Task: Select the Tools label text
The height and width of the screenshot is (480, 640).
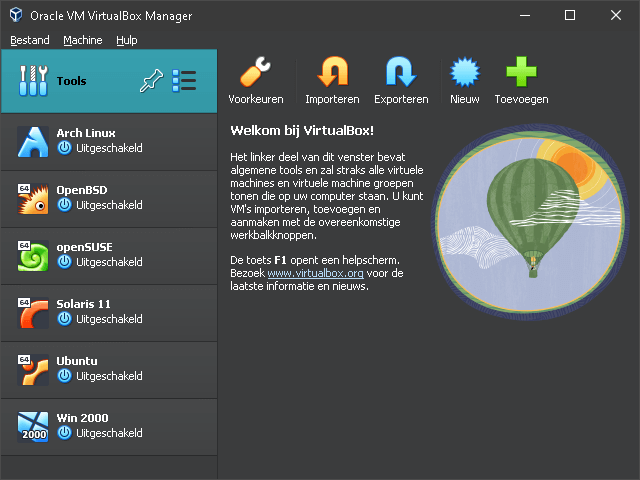Action: click(71, 81)
